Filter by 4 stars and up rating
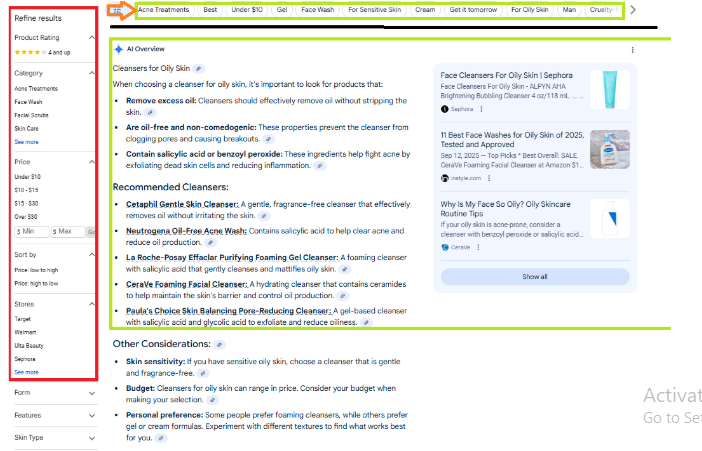The image size is (702, 451). pyautogui.click(x=42, y=51)
